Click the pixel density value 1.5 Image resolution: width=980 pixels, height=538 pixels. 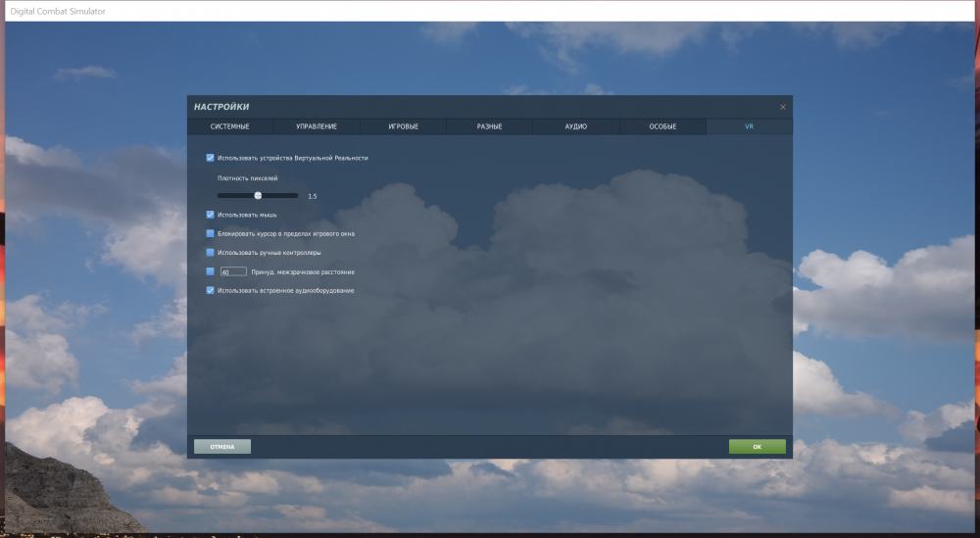click(x=312, y=196)
